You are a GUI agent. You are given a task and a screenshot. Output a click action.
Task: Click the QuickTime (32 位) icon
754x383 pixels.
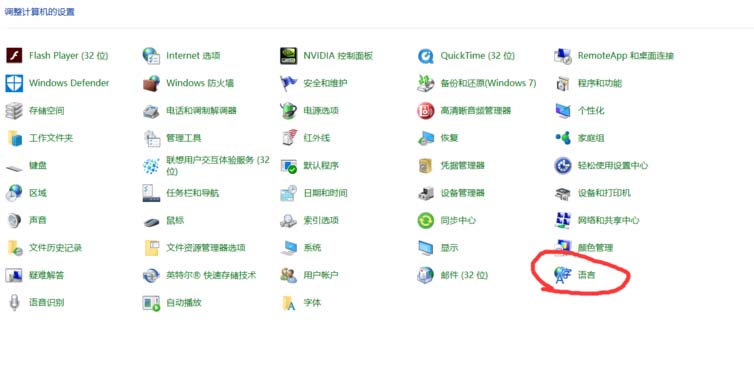(x=426, y=56)
